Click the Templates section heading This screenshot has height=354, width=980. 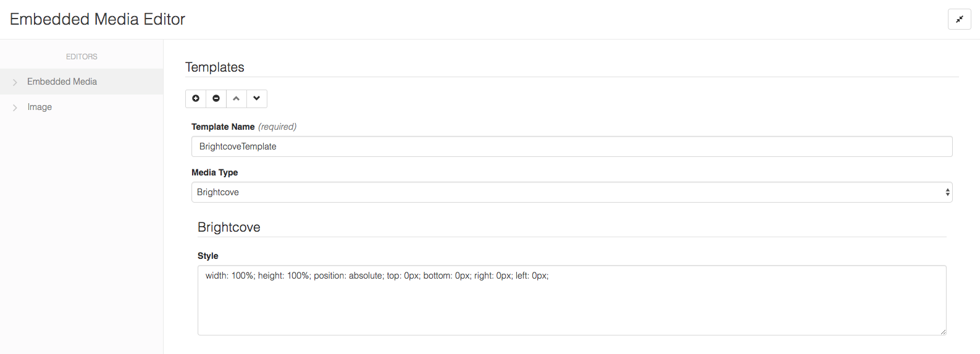tap(215, 67)
